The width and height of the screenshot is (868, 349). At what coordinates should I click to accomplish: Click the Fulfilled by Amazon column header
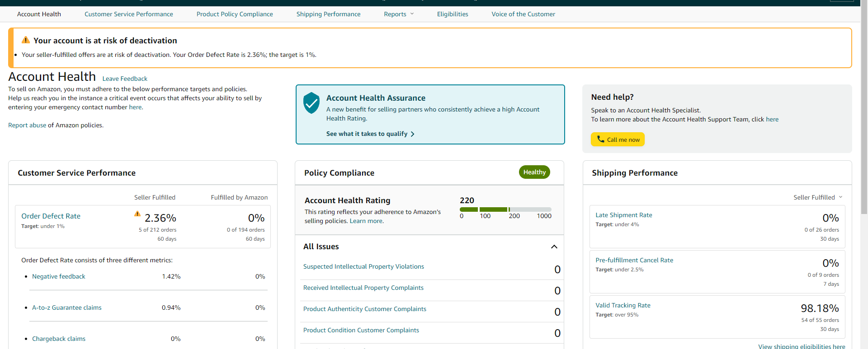[x=239, y=197]
